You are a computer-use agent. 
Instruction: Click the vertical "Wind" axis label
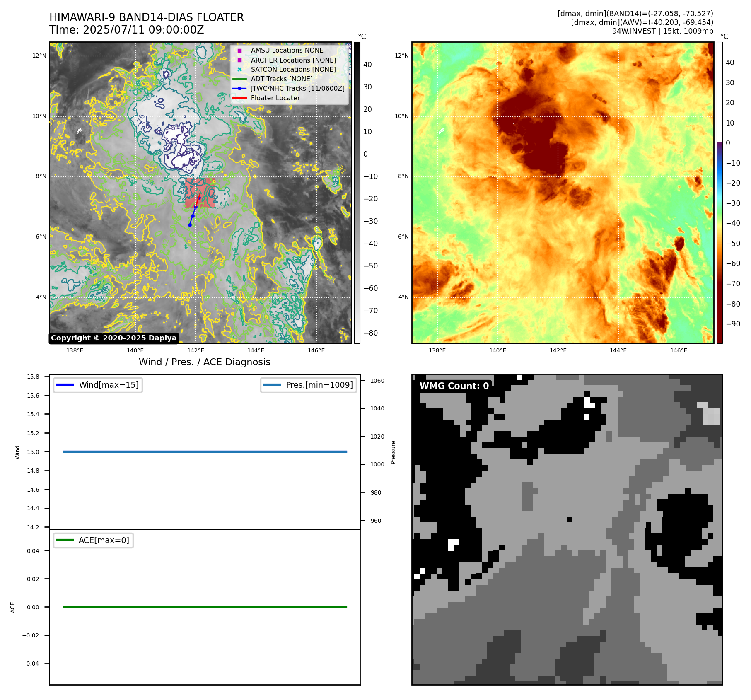pos(17,452)
